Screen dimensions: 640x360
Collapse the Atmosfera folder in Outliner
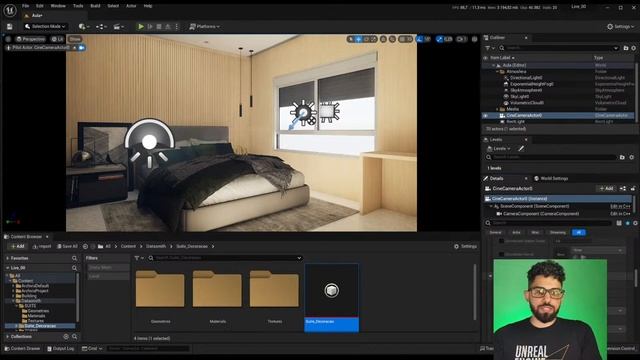point(498,71)
